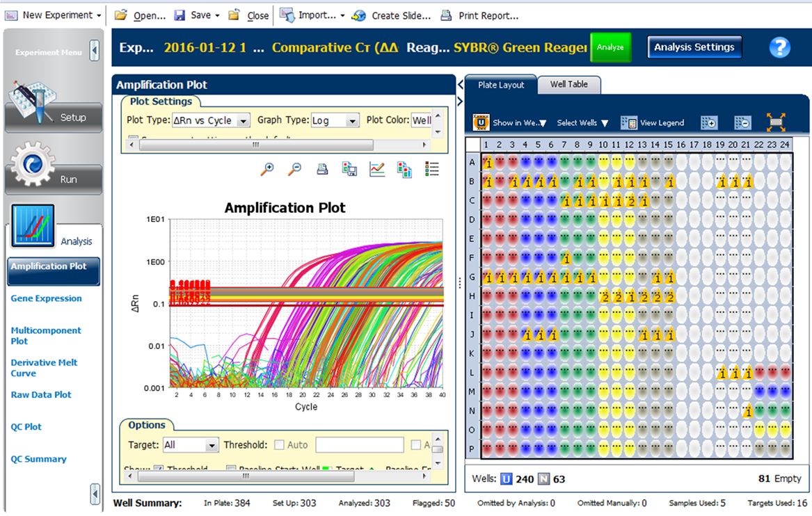This screenshot has width=812, height=516.
Task: Open the Derivative Melt Curve view
Action: (44, 367)
